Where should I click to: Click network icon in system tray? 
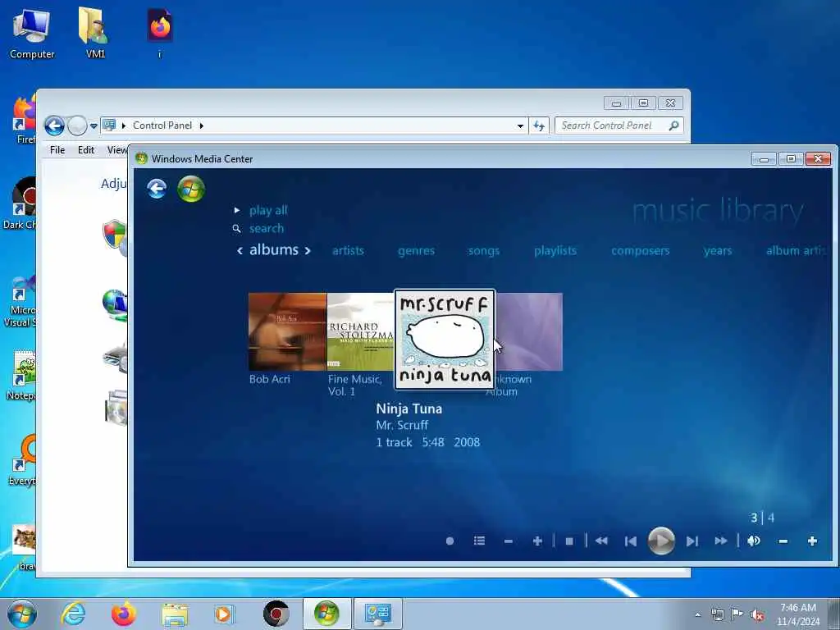[x=717, y=614]
